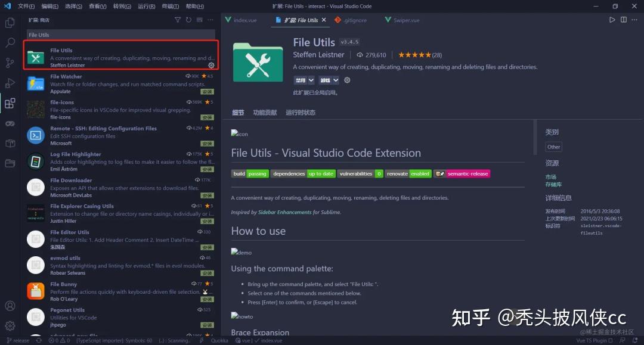This screenshot has height=345, width=644.
Task: Install Remote - SSH: Editing Configuration Files
Action: 208,144
